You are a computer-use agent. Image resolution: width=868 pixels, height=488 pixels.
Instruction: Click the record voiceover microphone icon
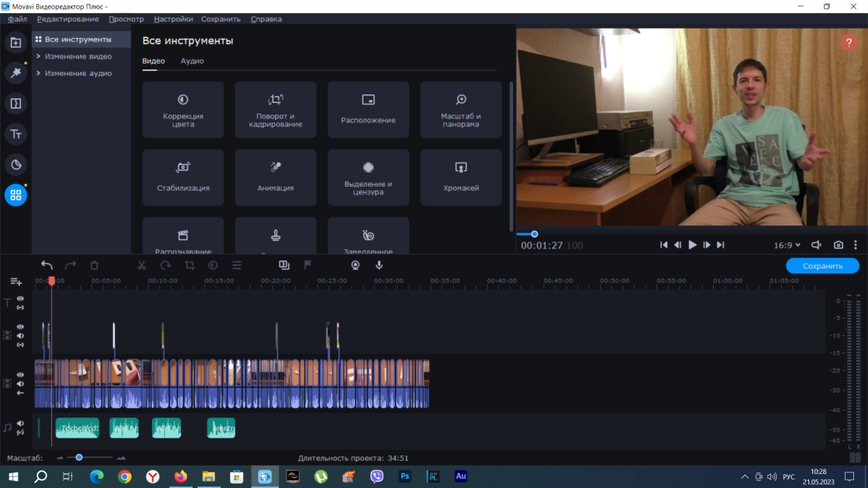click(x=379, y=266)
